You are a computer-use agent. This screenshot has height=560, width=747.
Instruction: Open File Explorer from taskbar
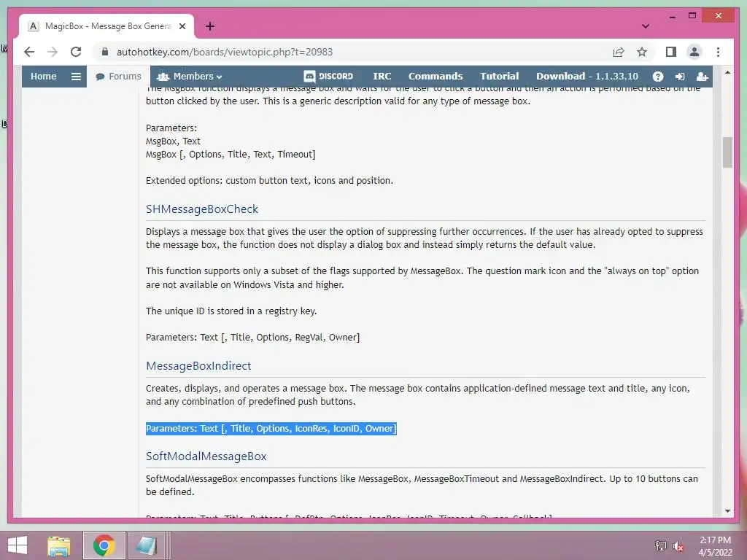pos(59,545)
